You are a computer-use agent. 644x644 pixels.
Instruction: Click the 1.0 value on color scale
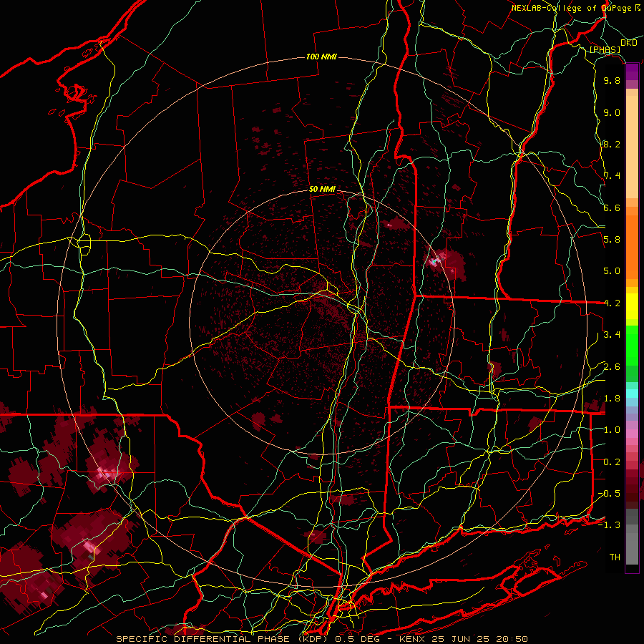coord(612,430)
